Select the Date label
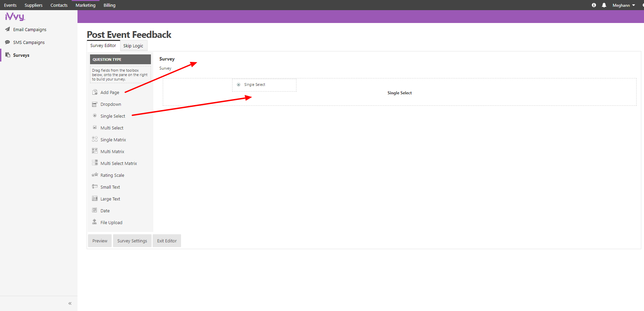The image size is (644, 311). (105, 211)
